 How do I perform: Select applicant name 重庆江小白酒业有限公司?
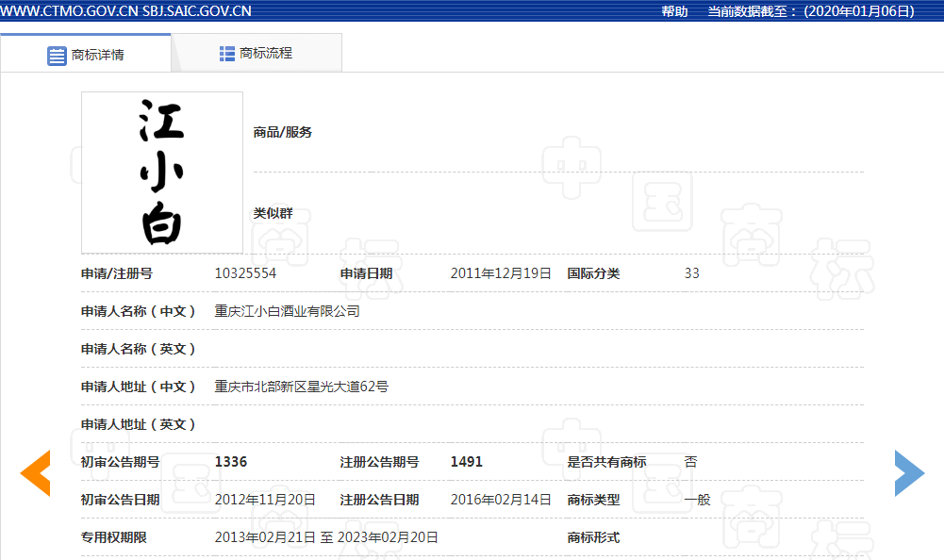click(x=288, y=311)
